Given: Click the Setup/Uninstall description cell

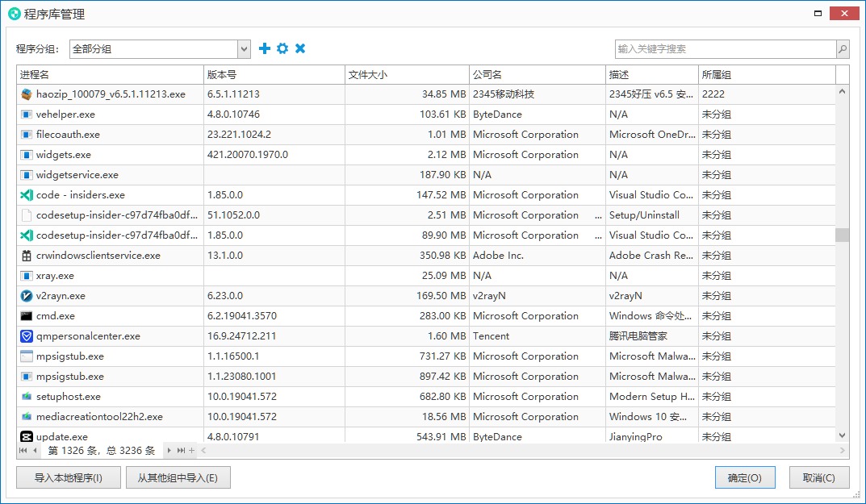Looking at the screenshot, I should click(x=651, y=215).
